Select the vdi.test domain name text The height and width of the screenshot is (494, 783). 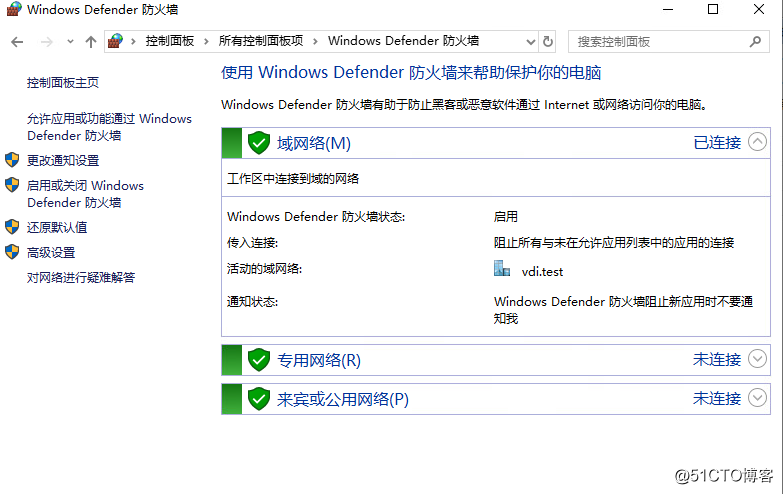pos(542,272)
